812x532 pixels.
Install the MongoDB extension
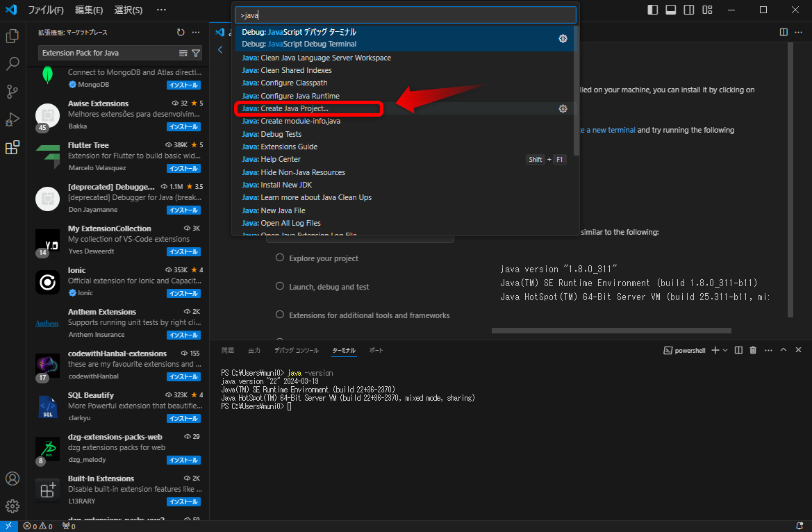pos(184,85)
